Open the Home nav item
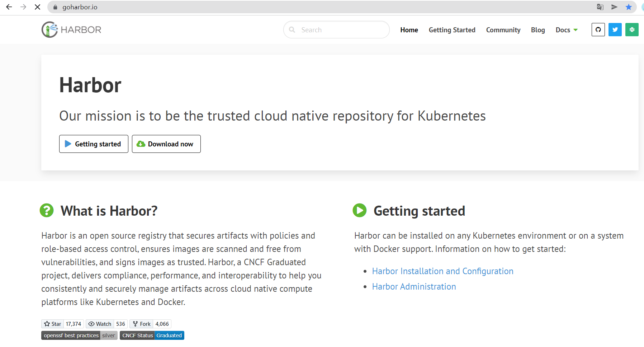 click(x=409, y=30)
